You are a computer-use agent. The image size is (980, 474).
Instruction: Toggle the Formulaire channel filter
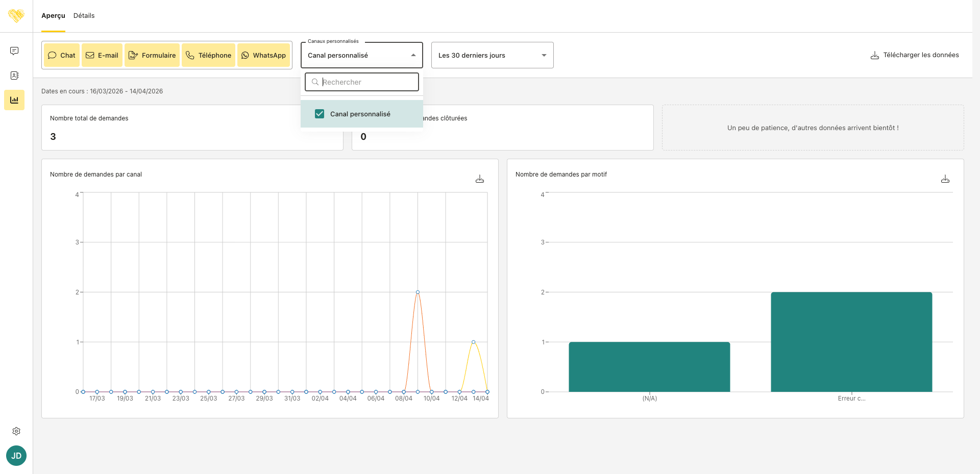[152, 55]
